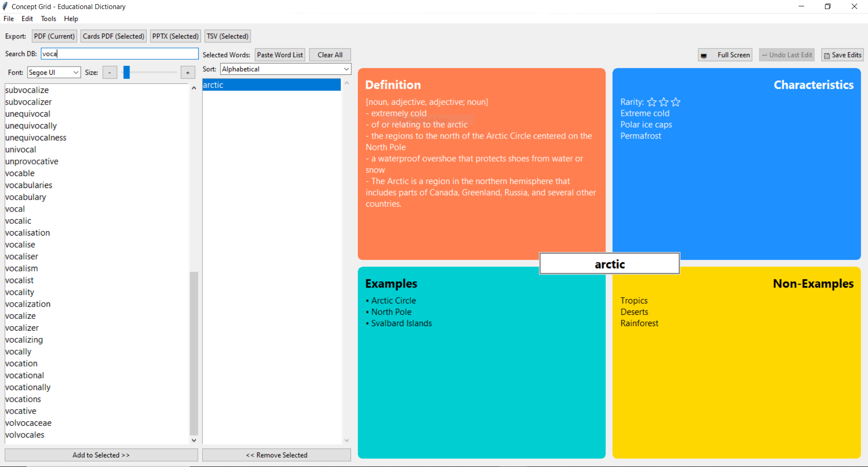Click Add to Selected below word list
The height and width of the screenshot is (467, 868).
click(x=101, y=455)
